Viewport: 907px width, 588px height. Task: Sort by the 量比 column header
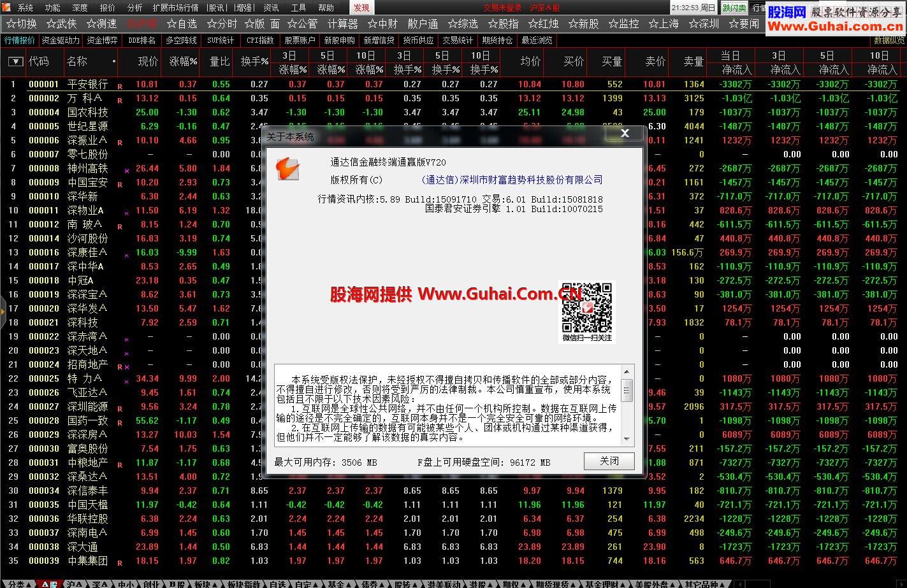(219, 62)
